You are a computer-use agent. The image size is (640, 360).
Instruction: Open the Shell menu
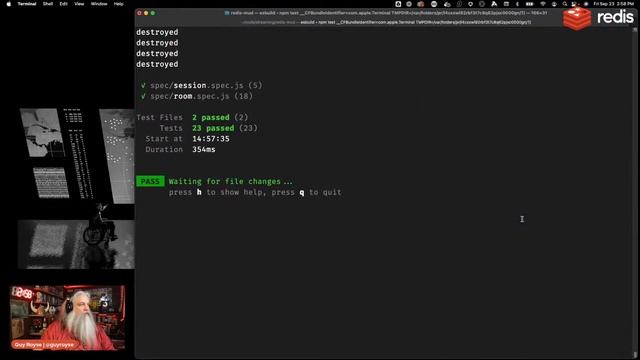[48, 4]
